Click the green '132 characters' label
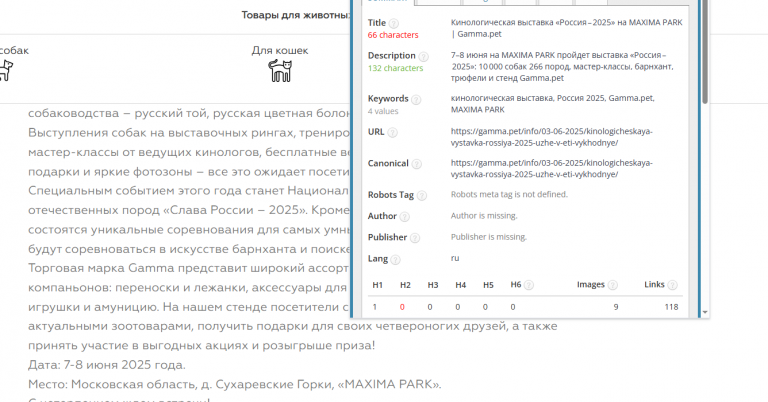Viewport: 768px width, 402px height. [395, 69]
